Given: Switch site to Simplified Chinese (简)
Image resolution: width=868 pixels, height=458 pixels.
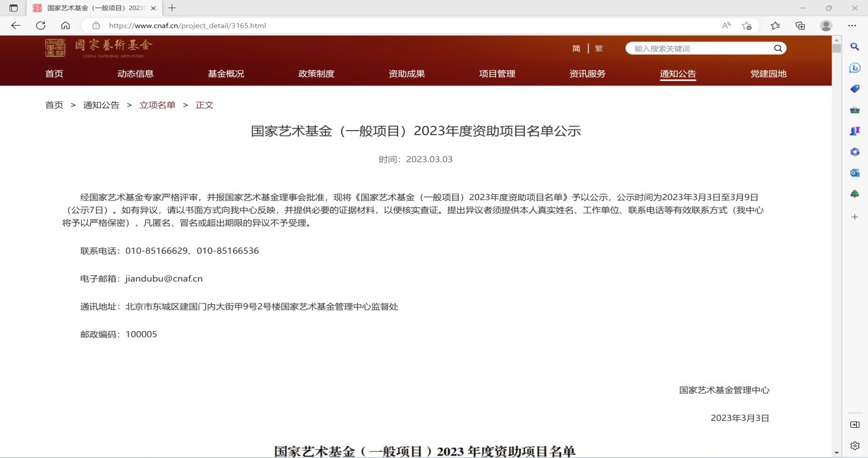Looking at the screenshot, I should click(576, 48).
